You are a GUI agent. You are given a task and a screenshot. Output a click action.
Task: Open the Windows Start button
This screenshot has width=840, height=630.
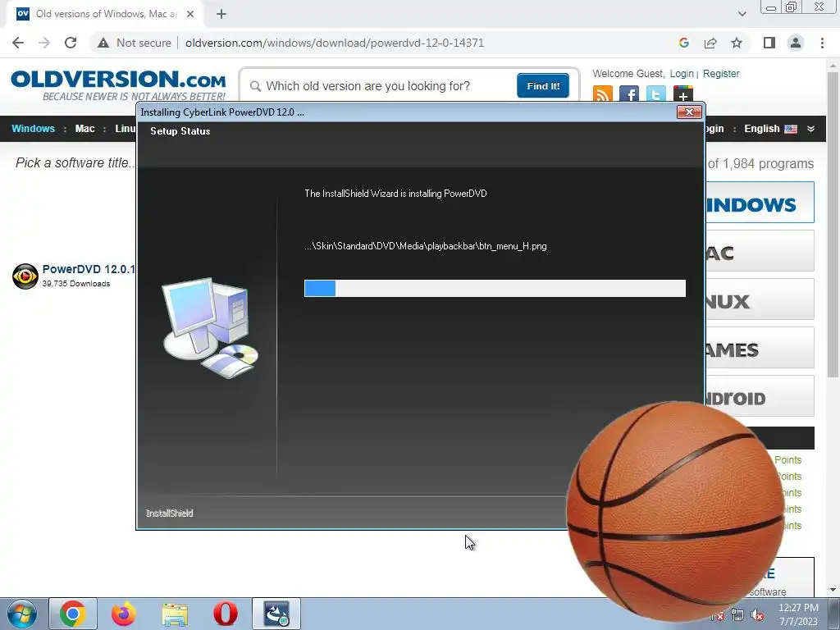tap(22, 614)
